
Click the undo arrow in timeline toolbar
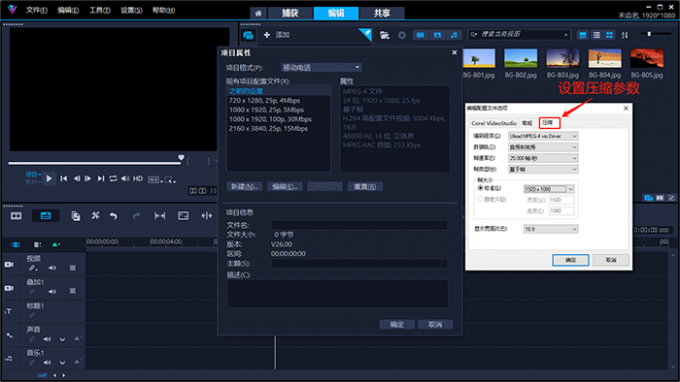click(x=114, y=215)
